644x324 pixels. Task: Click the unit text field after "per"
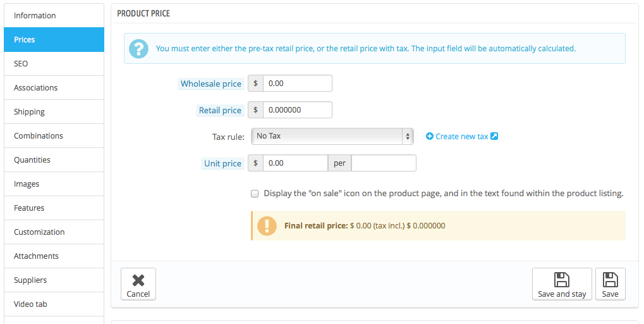384,163
